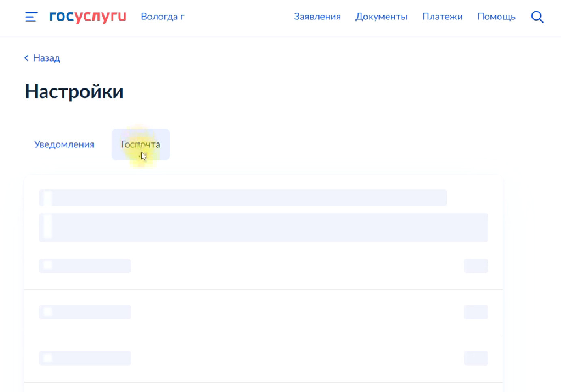The width and height of the screenshot is (561, 392).
Task: Click first settings row's left label placeholder
Action: click(85, 266)
